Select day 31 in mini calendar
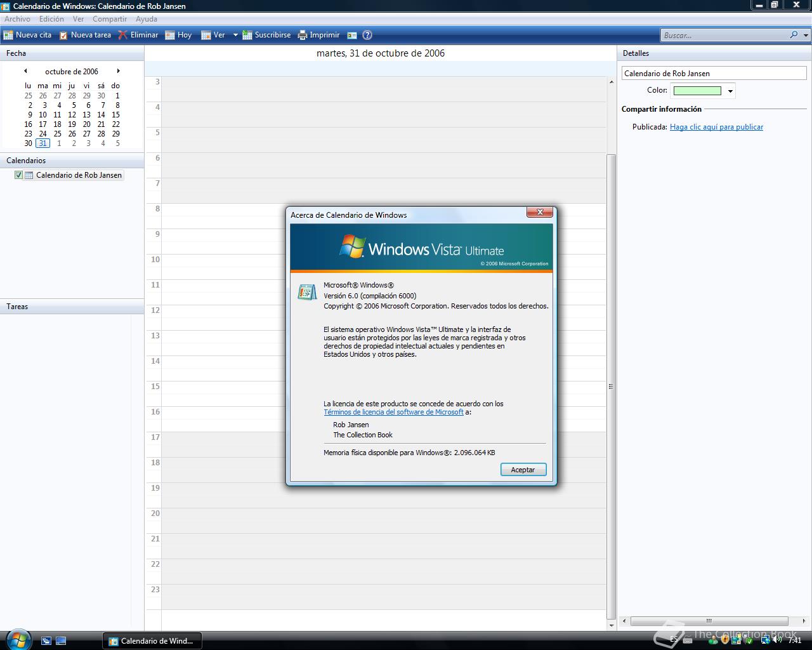Viewport: 812px width, 650px height. [43, 143]
